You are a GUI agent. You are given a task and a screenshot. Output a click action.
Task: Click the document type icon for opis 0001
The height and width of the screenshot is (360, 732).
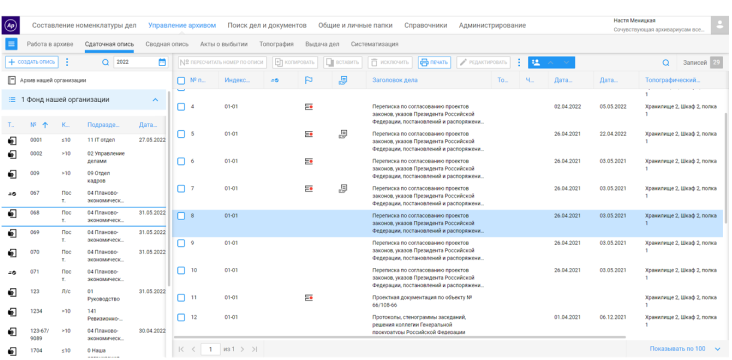pos(13,140)
